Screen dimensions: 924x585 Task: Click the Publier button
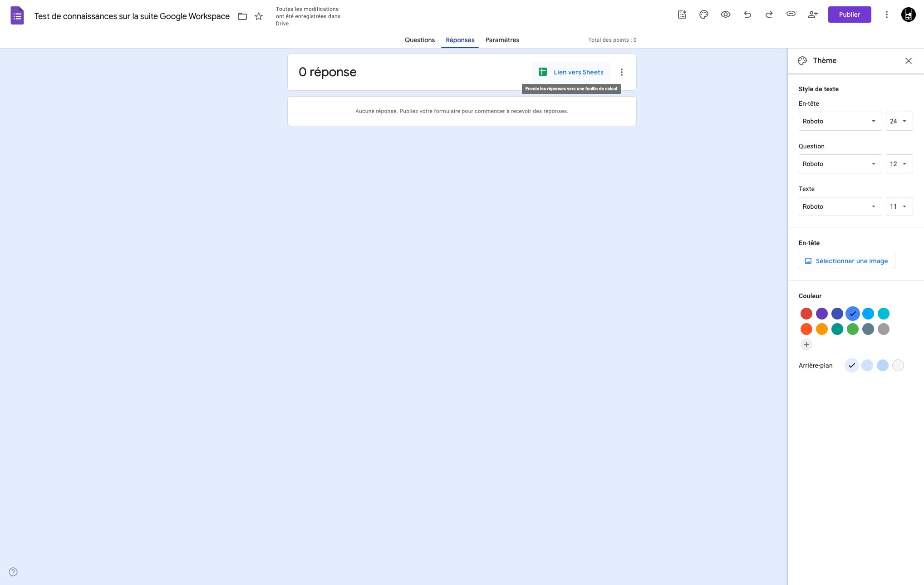[850, 15]
